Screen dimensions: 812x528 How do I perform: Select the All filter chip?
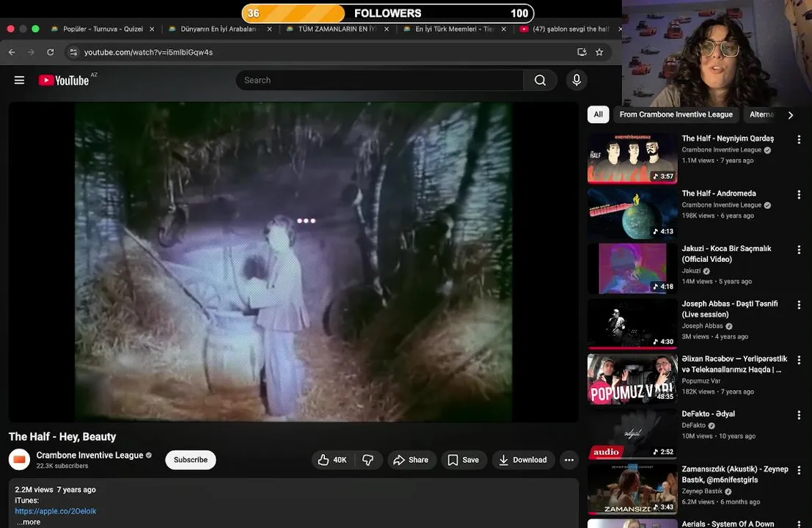click(x=598, y=114)
